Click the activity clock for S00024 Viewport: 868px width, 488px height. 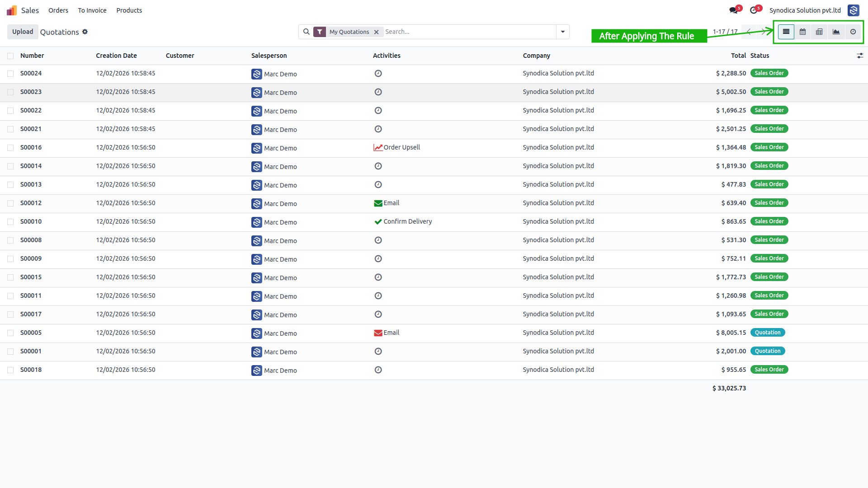point(378,73)
